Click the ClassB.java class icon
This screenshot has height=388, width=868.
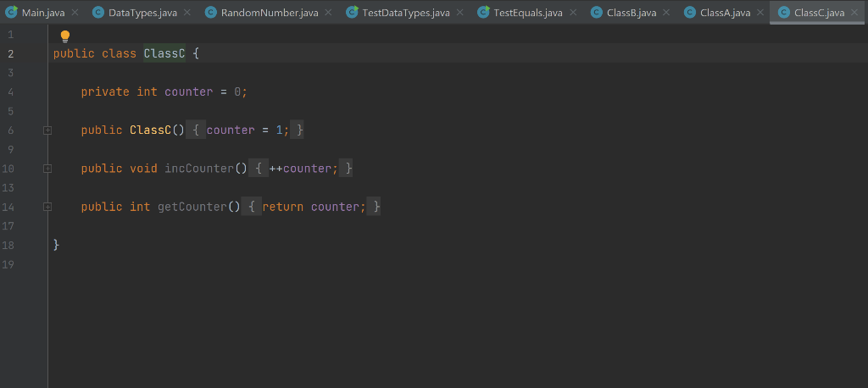point(596,12)
